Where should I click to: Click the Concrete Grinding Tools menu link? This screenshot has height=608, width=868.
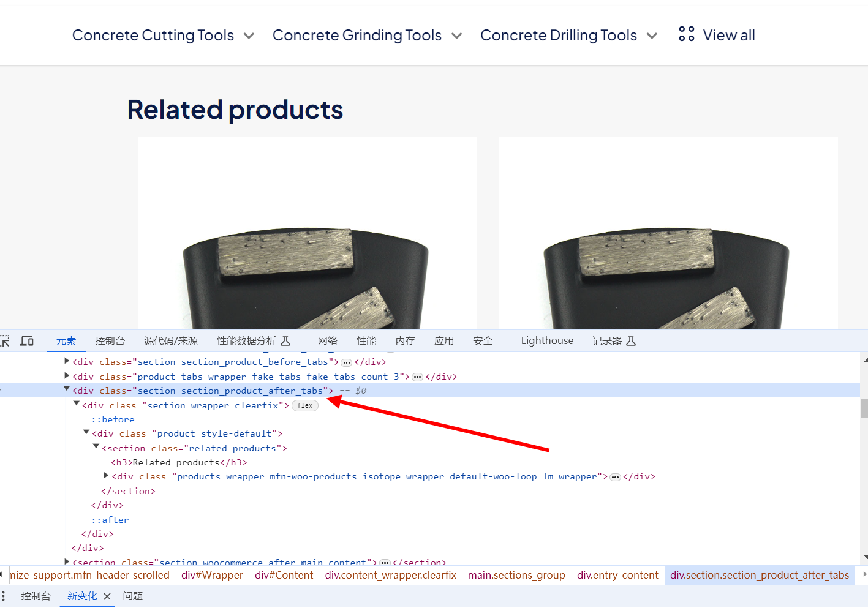(x=357, y=36)
